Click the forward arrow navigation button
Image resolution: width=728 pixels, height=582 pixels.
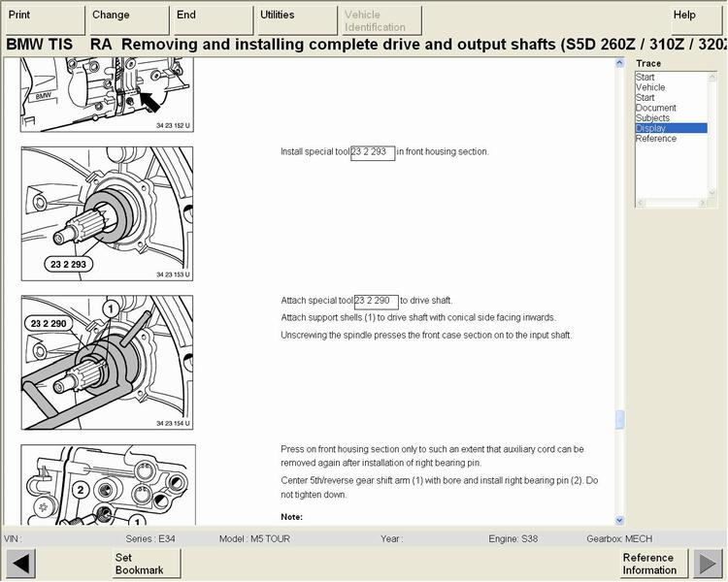[707, 564]
